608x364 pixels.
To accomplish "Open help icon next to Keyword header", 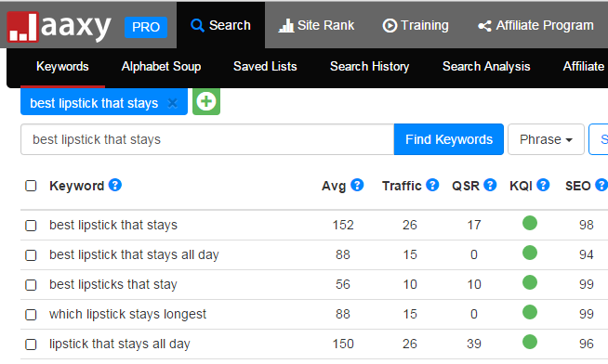I will (x=115, y=185).
